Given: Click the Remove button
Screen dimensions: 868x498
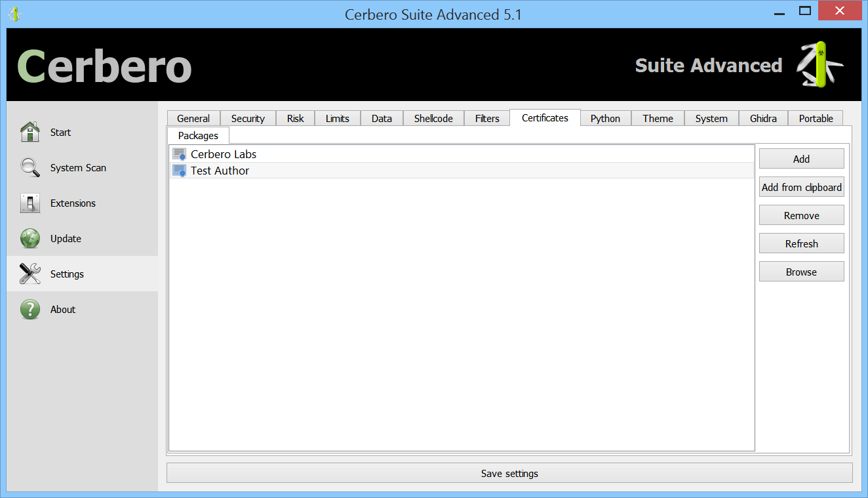Looking at the screenshot, I should (801, 215).
